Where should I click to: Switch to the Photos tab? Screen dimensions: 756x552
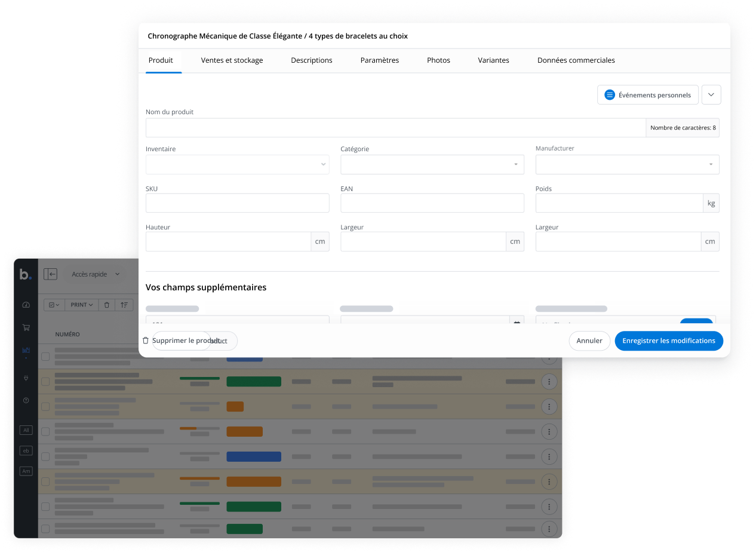click(x=438, y=60)
